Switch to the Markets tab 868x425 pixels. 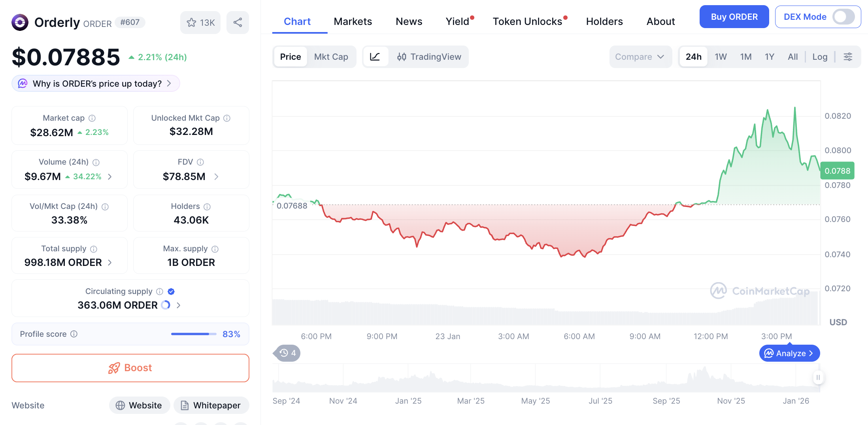pyautogui.click(x=353, y=21)
